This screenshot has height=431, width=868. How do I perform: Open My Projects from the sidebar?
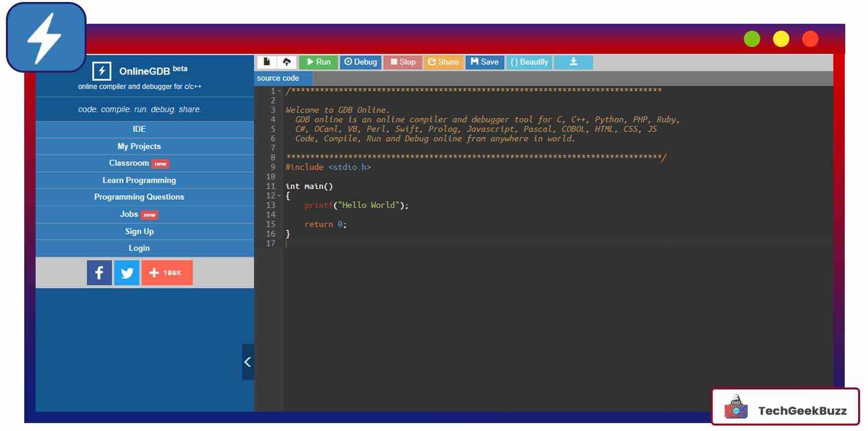pyautogui.click(x=139, y=146)
